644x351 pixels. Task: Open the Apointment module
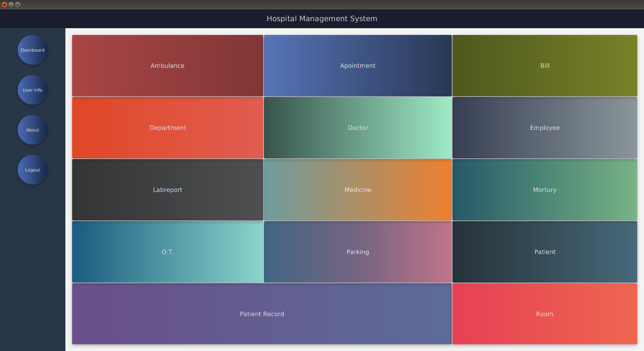358,65
